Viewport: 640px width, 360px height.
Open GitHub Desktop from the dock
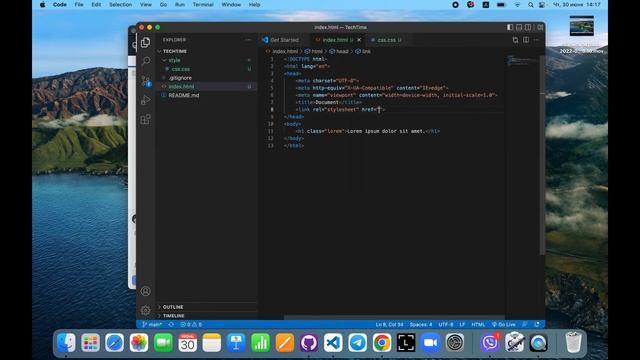pyautogui.click(x=309, y=342)
